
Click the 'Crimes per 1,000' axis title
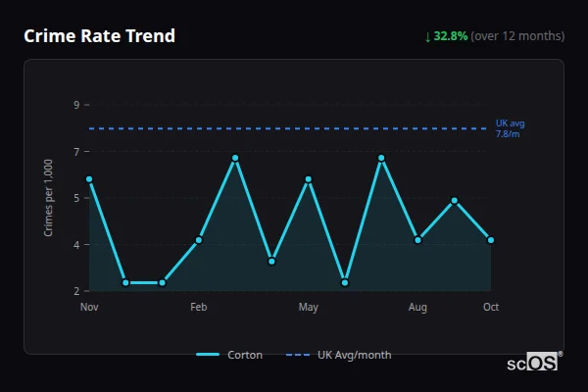click(48, 198)
